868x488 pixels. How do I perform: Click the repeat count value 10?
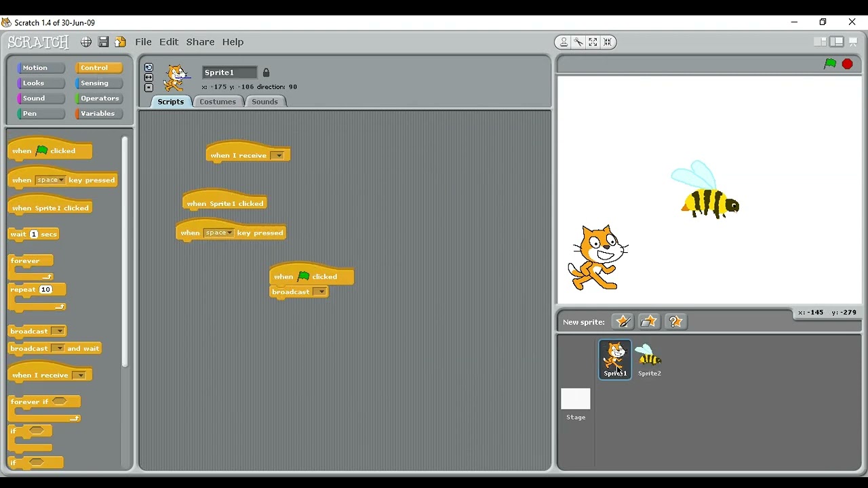click(x=45, y=289)
